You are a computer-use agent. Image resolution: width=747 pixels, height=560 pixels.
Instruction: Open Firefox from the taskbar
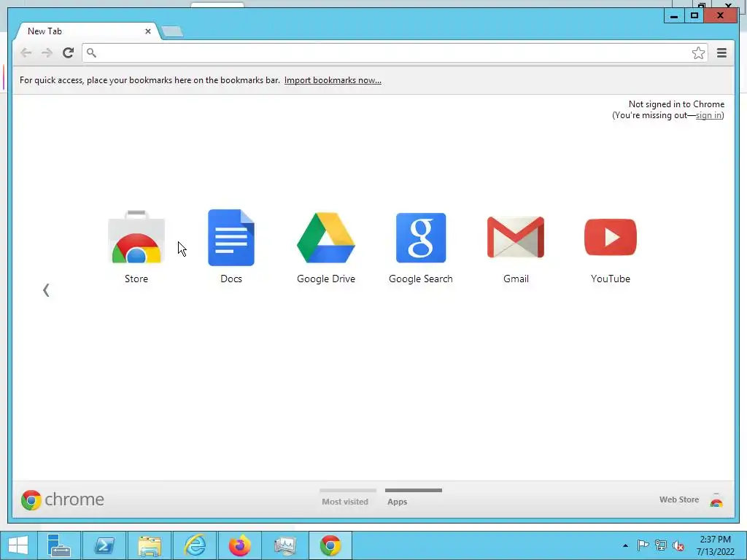click(240, 545)
